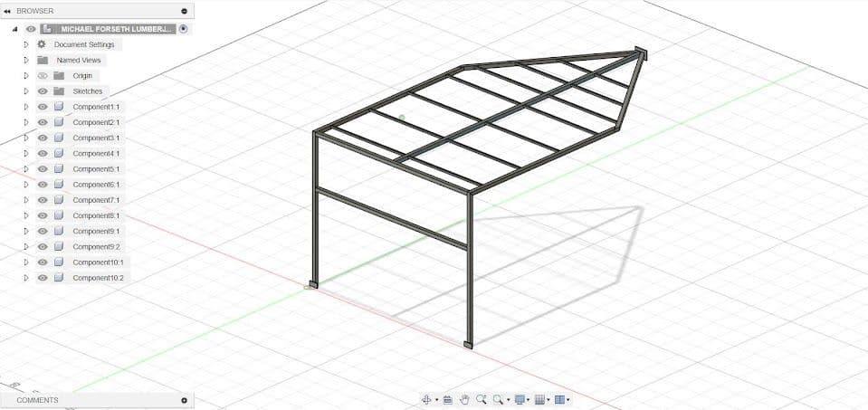Image resolution: width=868 pixels, height=410 pixels.
Task: Click the Sketches folder icon
Action: pyautogui.click(x=59, y=91)
